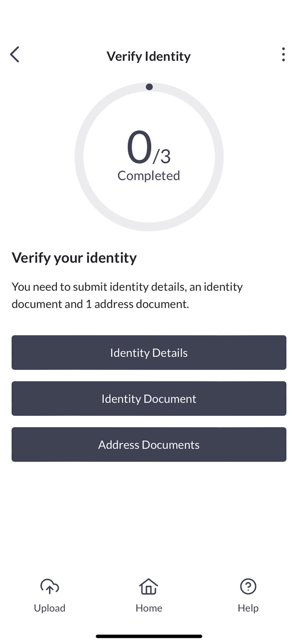Screen dimensions: 298x644
Task: Tap the iOS home indicator bar
Action: coord(149,636)
